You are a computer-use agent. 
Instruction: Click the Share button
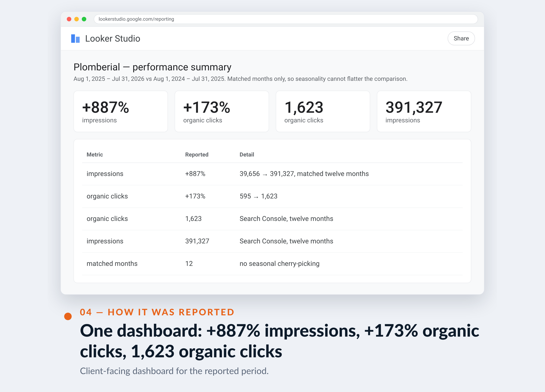tap(461, 38)
